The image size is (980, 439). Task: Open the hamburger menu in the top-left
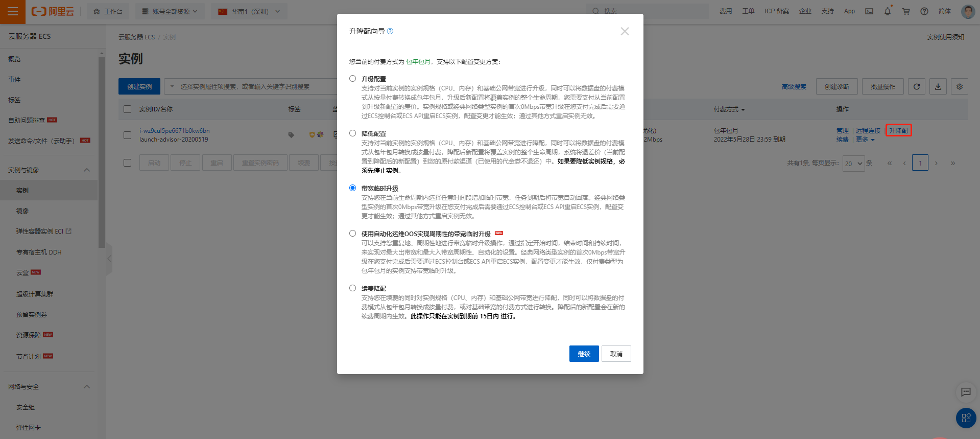tap(13, 11)
